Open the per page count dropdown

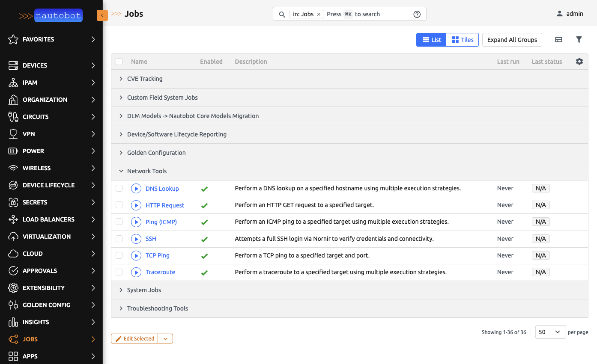(x=550, y=331)
